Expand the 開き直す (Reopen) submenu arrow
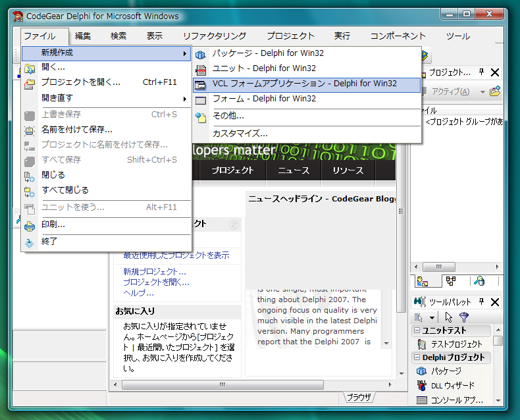This screenshot has height=420, width=520. point(185,99)
